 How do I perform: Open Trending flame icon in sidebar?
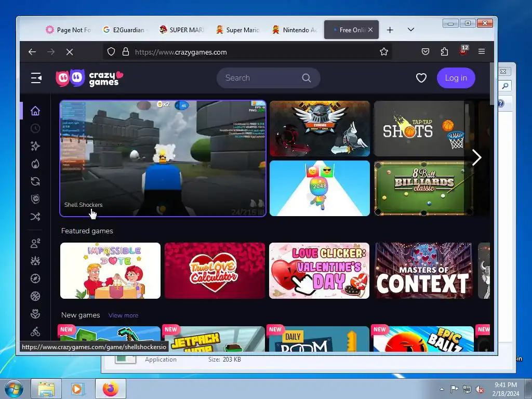coord(35,164)
